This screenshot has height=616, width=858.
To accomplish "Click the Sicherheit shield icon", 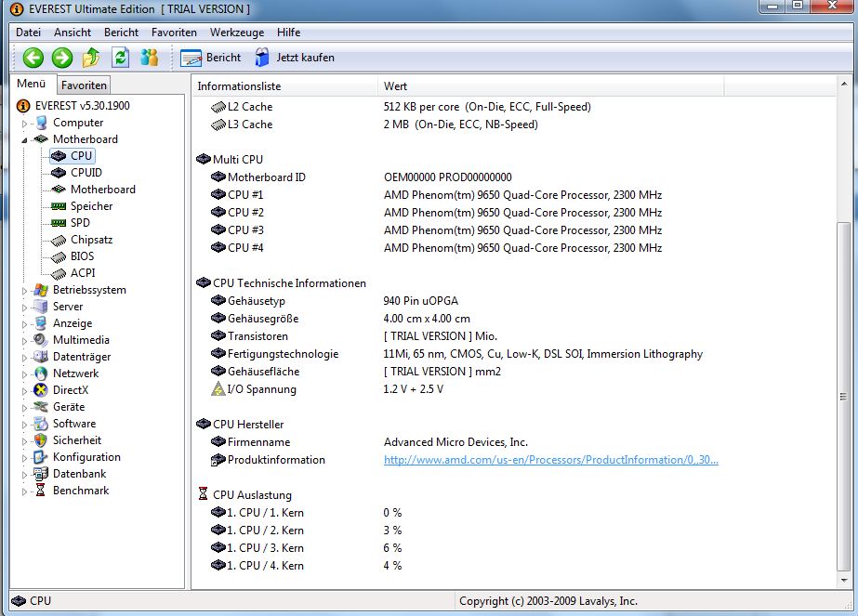I will [x=41, y=440].
